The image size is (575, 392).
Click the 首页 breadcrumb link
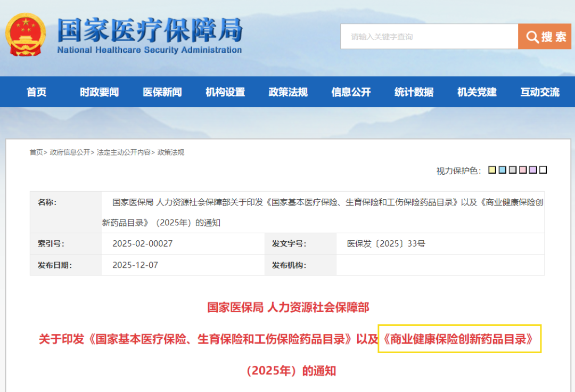pos(36,152)
